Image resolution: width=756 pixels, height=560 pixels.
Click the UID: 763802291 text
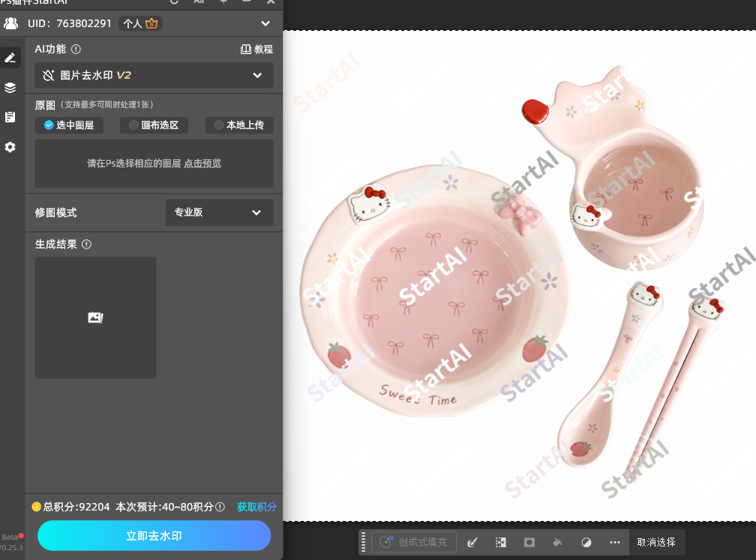point(70,23)
